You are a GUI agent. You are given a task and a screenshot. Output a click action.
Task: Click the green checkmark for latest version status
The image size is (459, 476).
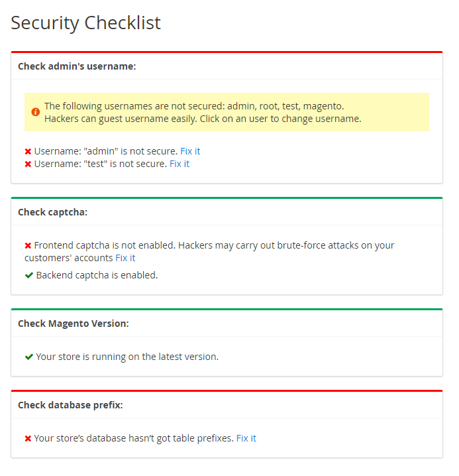pos(29,357)
